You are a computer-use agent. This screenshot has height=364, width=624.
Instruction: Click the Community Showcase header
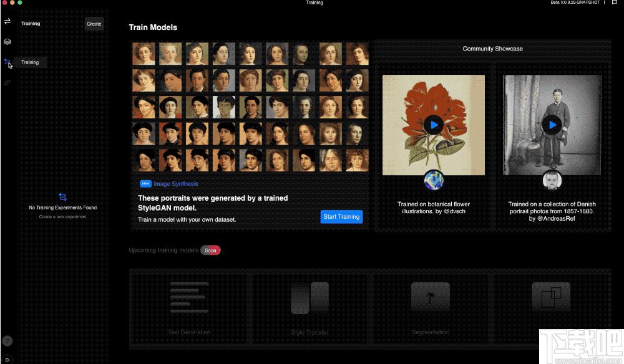(493, 49)
